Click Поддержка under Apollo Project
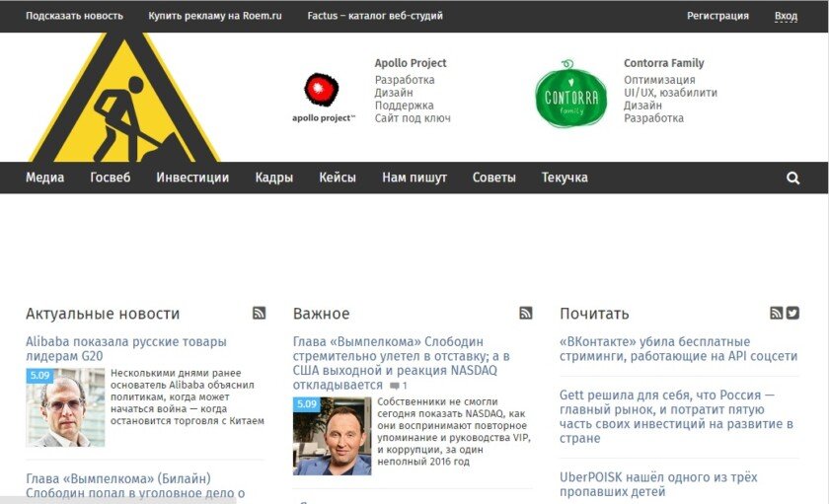 tap(404, 106)
